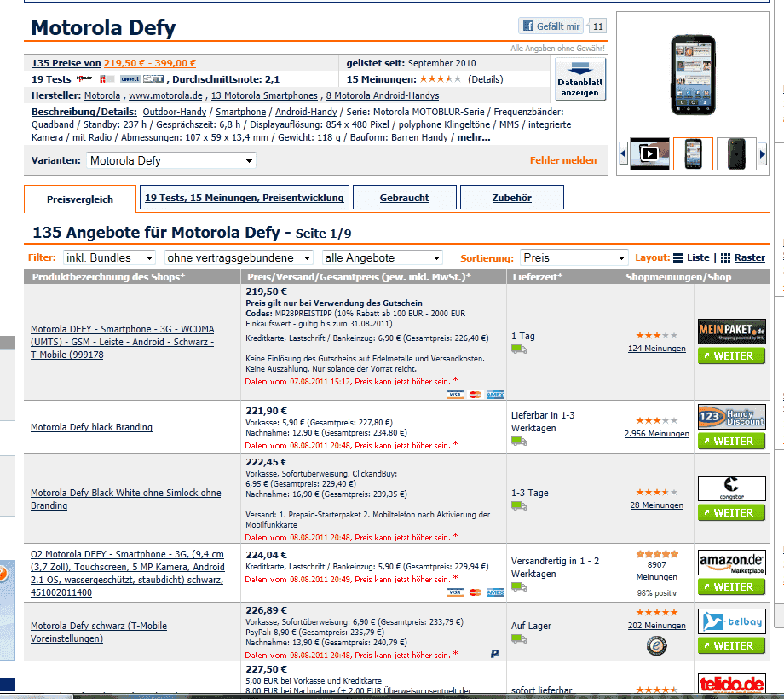Open the '19 Tests, 15 Meinungen, Preisentwicklung' tab

pos(245,198)
